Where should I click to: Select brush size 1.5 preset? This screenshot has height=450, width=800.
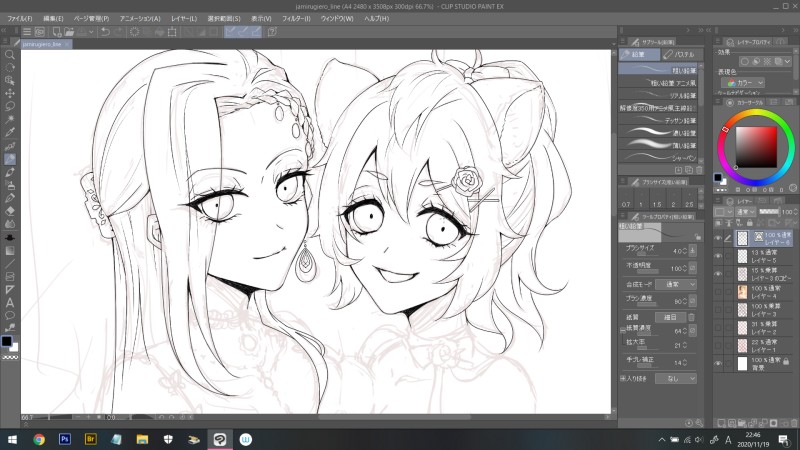pyautogui.click(x=657, y=199)
